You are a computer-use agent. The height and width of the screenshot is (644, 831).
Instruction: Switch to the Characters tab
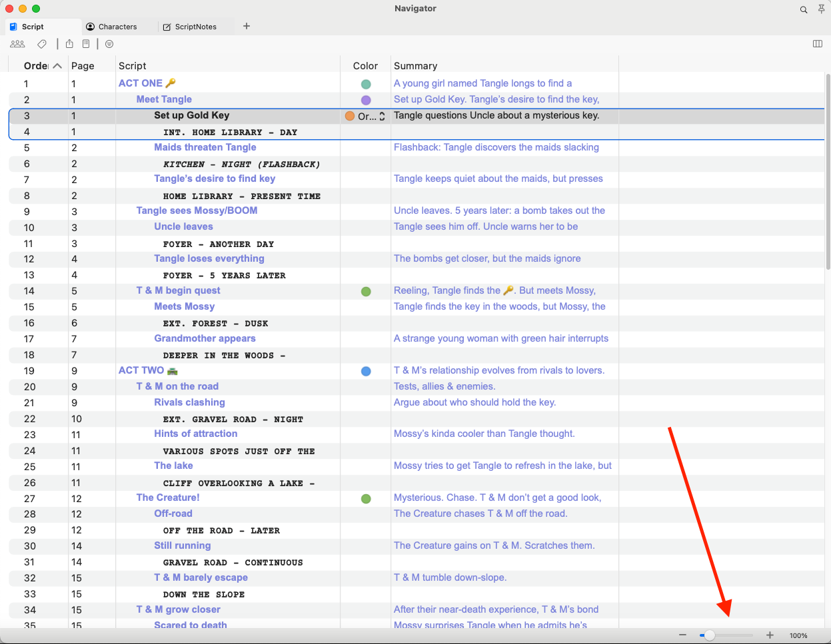click(x=118, y=27)
